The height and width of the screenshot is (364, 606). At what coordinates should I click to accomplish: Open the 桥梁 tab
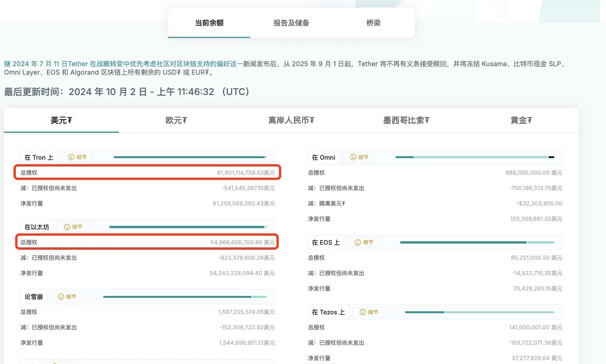[x=373, y=23]
